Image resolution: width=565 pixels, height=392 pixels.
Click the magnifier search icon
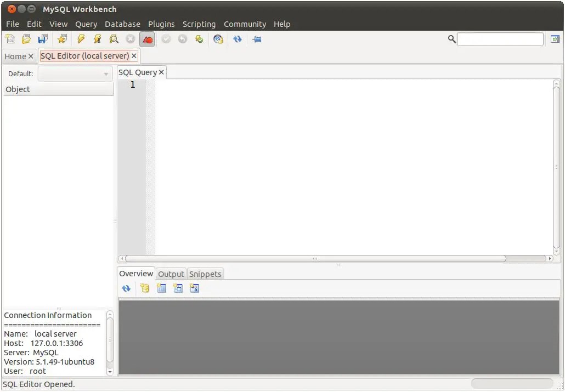coord(452,39)
